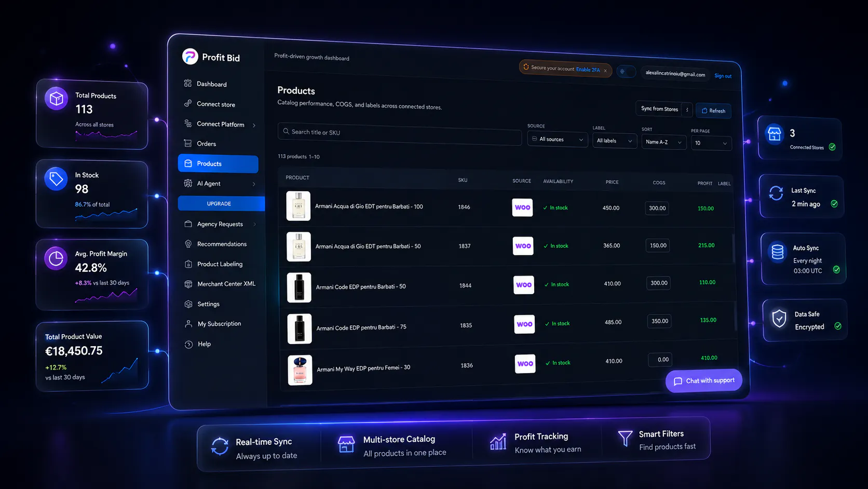
Task: Click the Connected Stores shop icon
Action: tap(775, 134)
